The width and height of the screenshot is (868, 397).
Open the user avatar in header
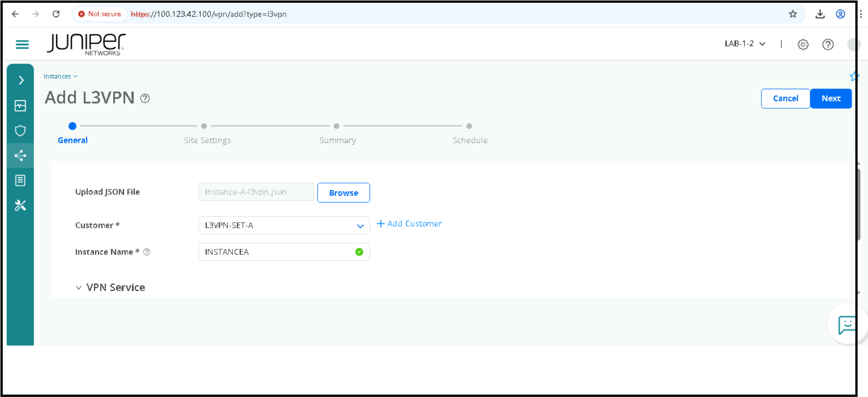tap(853, 44)
